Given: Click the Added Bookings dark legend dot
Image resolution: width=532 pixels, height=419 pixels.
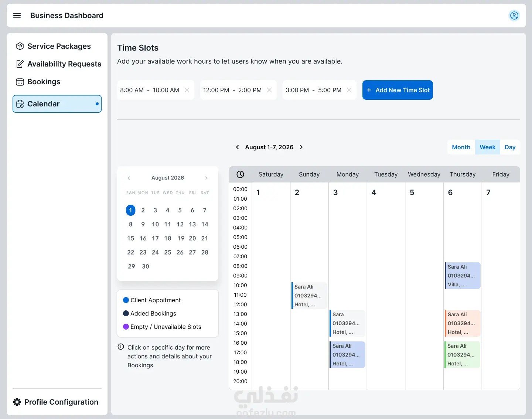Looking at the screenshot, I should click(126, 313).
